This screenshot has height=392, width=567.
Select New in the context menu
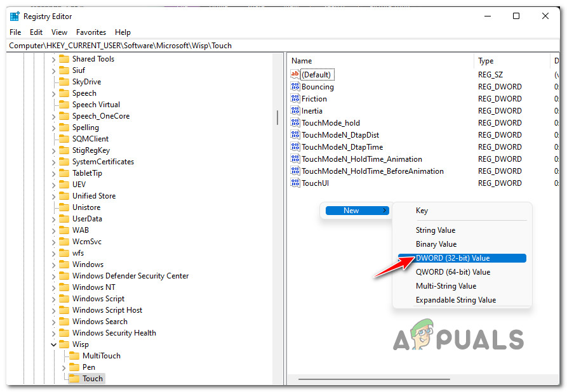point(357,211)
